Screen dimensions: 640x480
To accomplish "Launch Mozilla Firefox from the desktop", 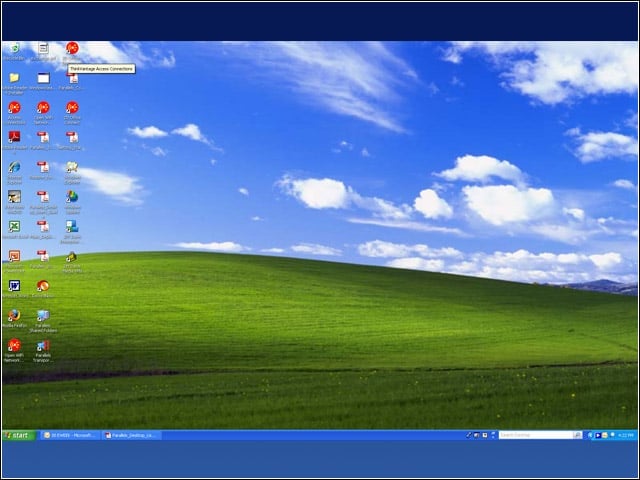I will pos(14,315).
